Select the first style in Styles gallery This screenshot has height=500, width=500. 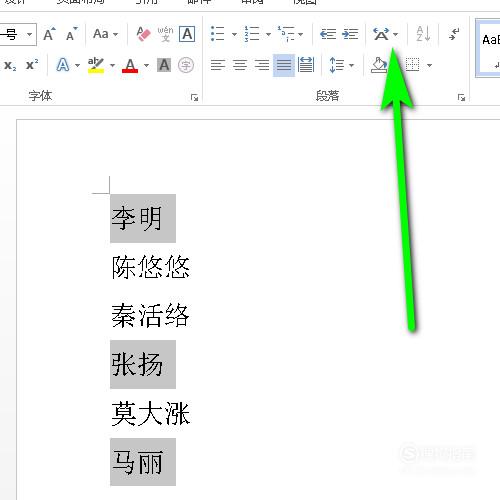coord(488,48)
